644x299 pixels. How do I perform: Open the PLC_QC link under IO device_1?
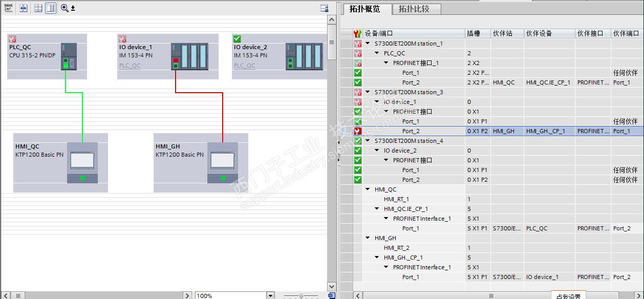pos(130,66)
